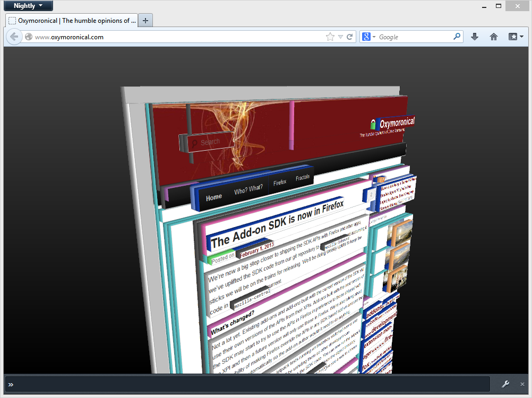
Task: Open the Firefox navigation link
Action: click(x=280, y=183)
